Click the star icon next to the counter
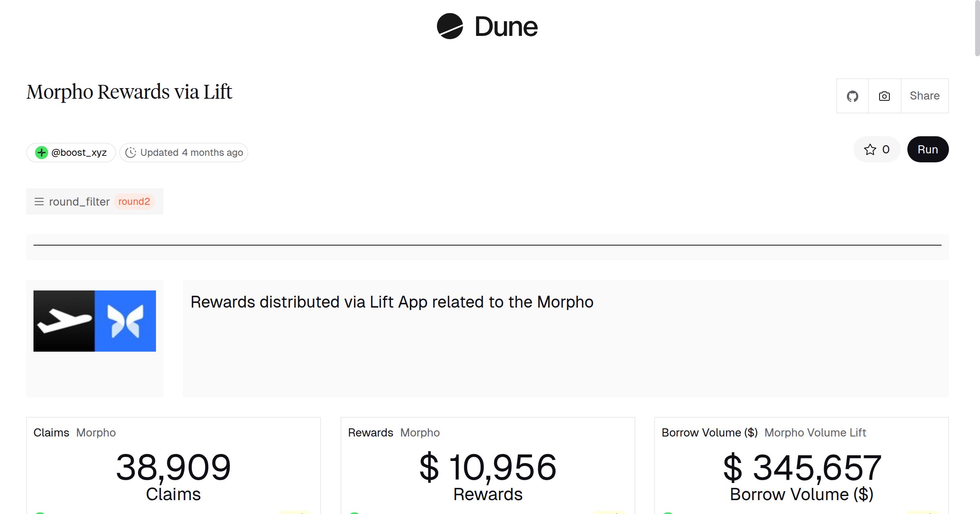Screen dimensions: 980x514 point(870,149)
